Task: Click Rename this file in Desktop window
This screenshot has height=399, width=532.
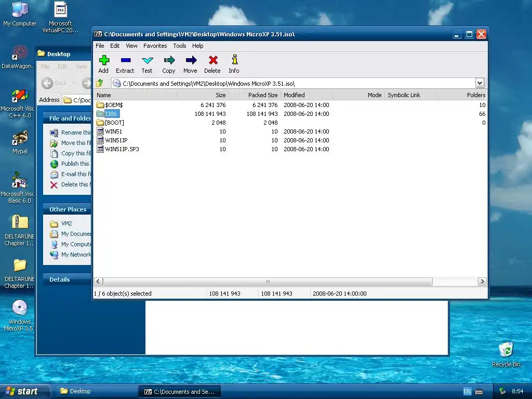Action: (71, 132)
